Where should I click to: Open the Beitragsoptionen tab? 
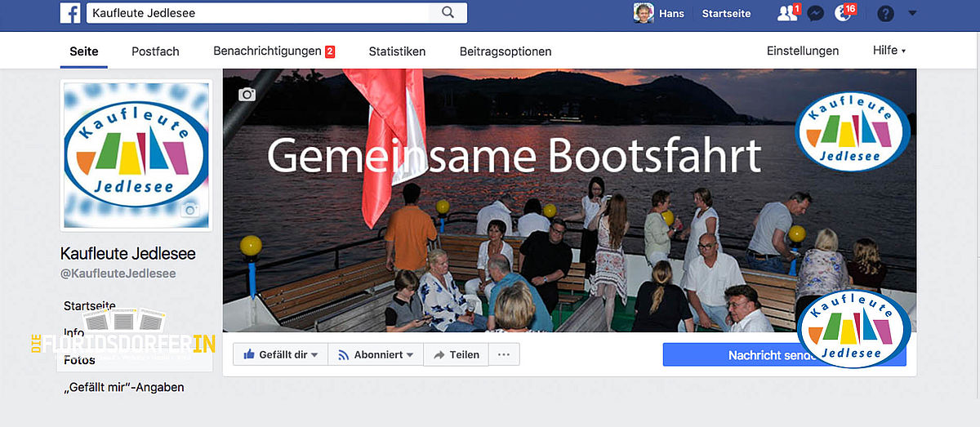(x=506, y=51)
